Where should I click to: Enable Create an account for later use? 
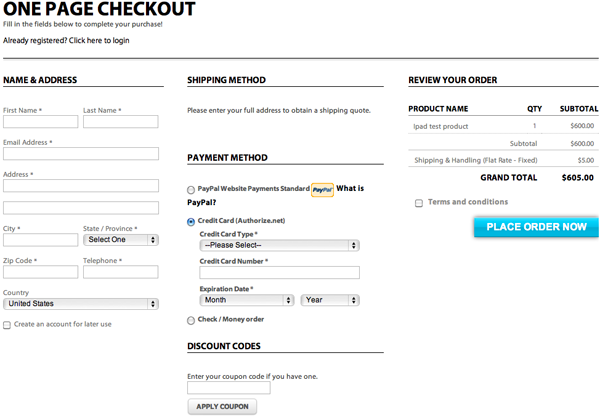[x=7, y=325]
